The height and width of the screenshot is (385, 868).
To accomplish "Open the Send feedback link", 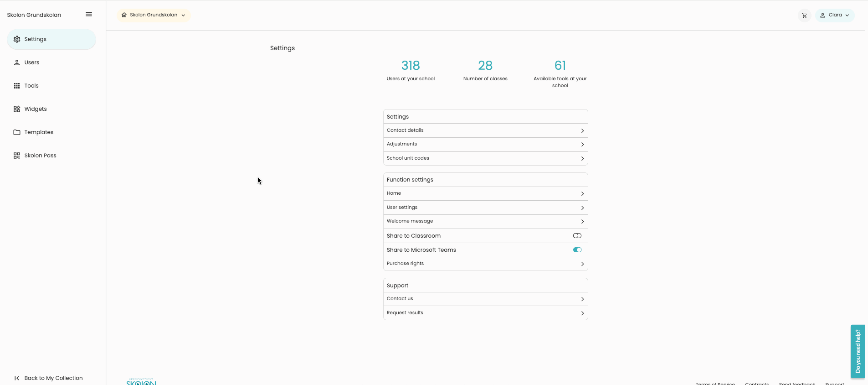I will [797, 384].
